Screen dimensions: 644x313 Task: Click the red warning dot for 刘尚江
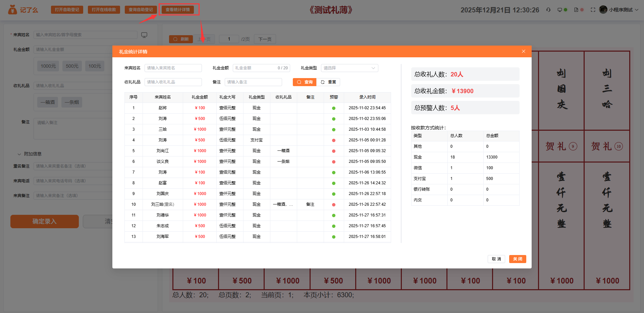pyautogui.click(x=334, y=151)
